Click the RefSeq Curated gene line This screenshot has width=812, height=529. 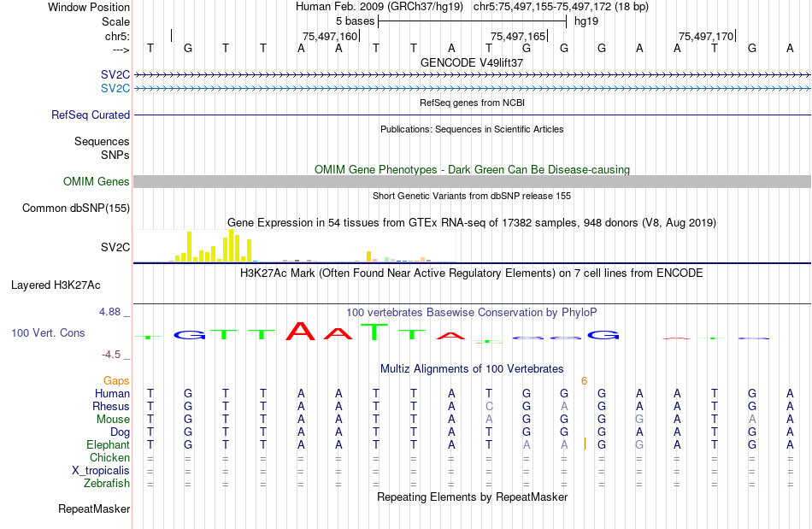472,115
